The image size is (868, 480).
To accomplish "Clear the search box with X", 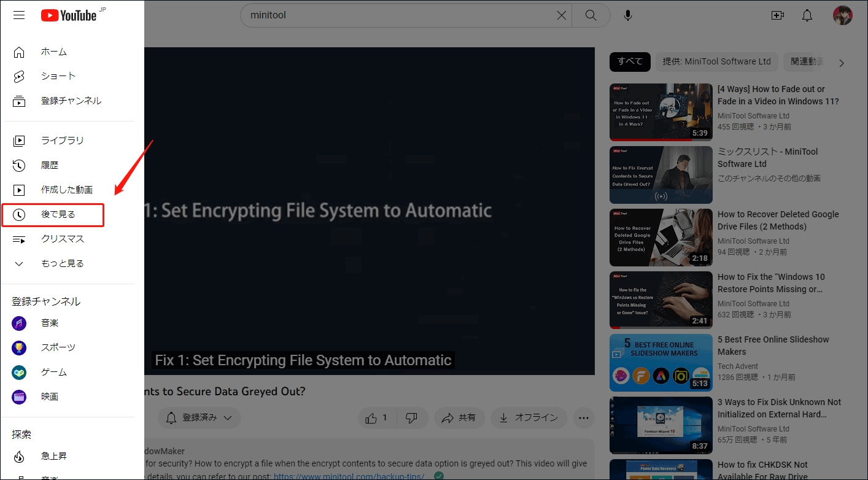I will click(562, 15).
